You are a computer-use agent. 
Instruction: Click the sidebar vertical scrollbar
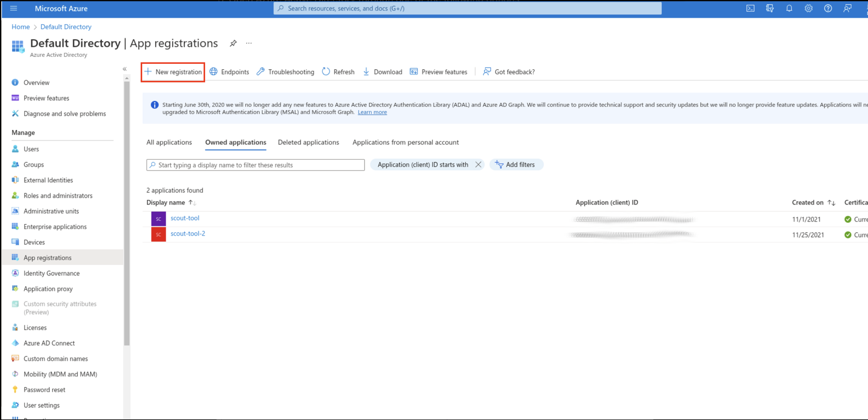[x=127, y=212]
